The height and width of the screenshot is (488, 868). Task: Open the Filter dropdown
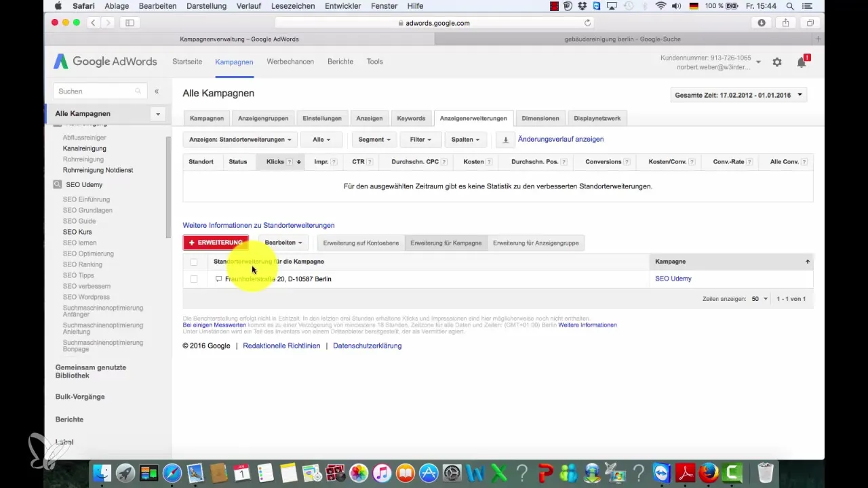pos(420,140)
